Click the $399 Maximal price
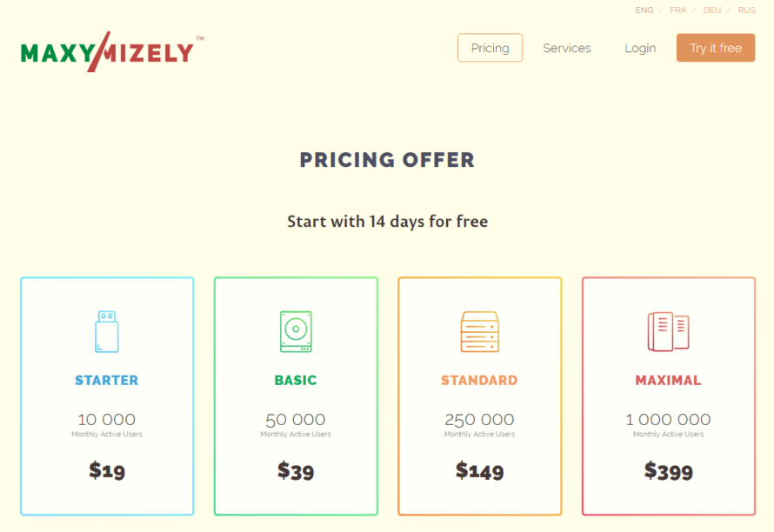 tap(668, 471)
